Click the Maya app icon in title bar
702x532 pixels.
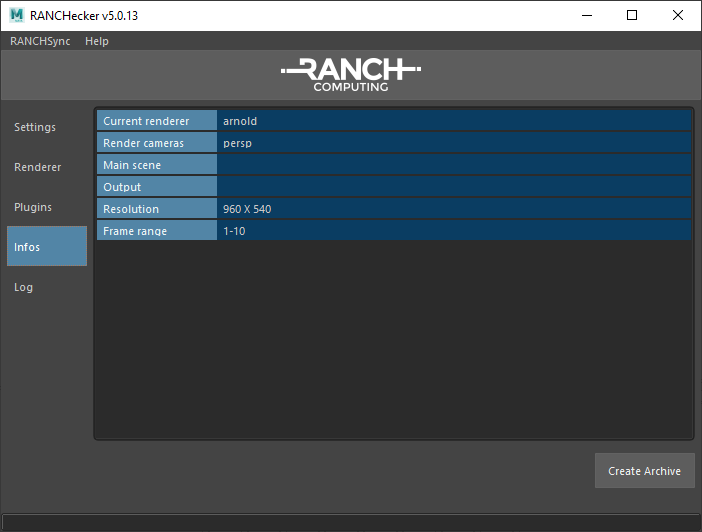click(17, 15)
